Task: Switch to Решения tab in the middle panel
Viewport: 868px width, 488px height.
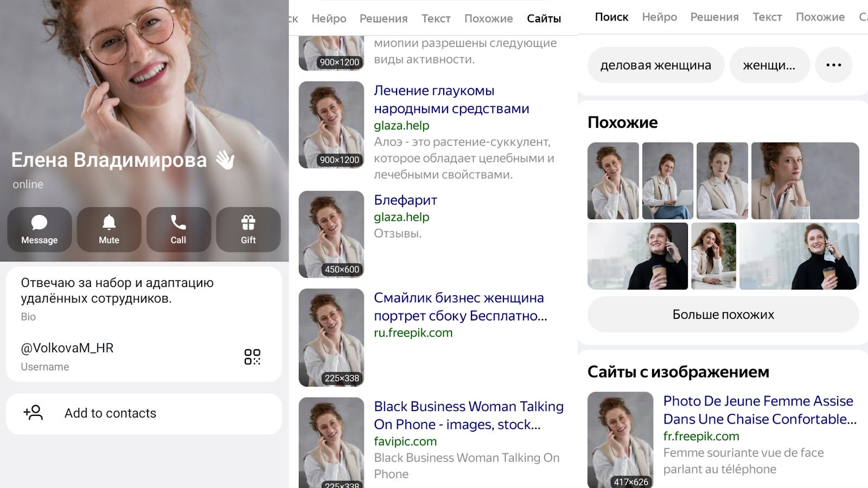Action: [x=384, y=18]
